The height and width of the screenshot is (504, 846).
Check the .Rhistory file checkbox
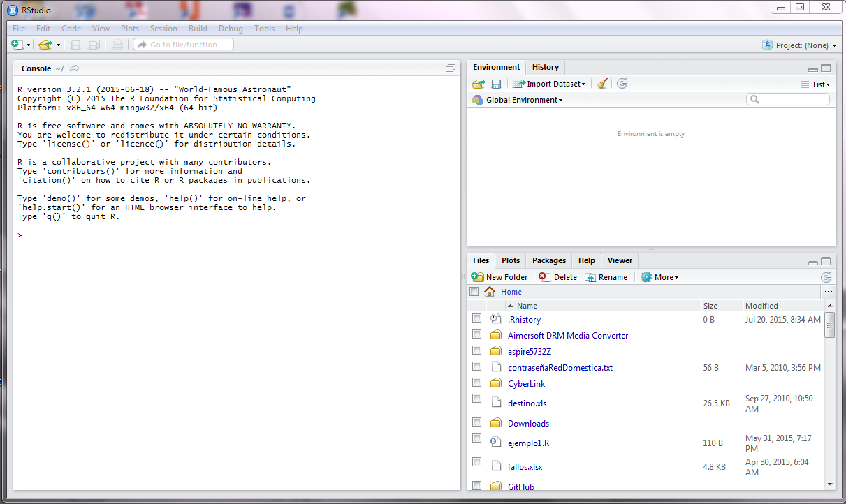[476, 318]
